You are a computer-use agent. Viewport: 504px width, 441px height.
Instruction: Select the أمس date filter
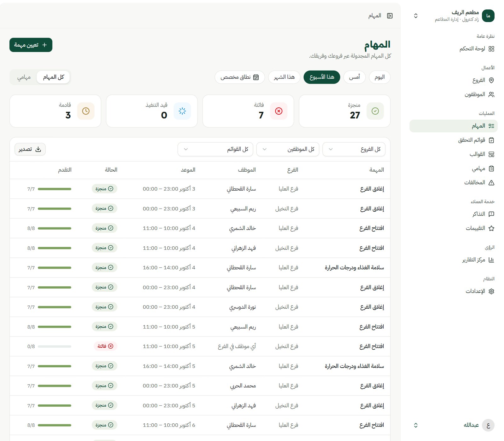(354, 77)
